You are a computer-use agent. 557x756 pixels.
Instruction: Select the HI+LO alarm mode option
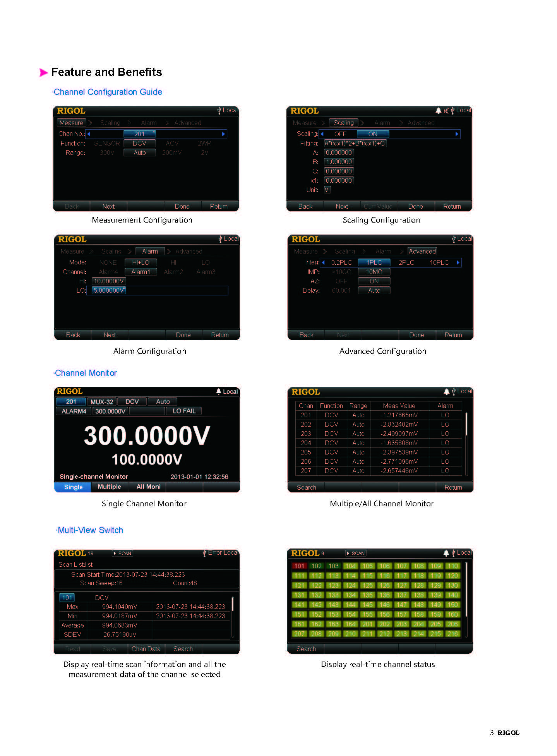point(141,262)
